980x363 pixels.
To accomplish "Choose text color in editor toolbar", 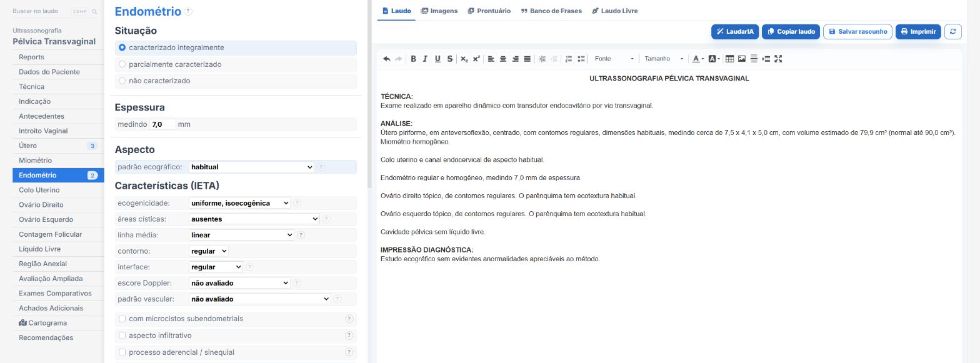I will click(697, 59).
